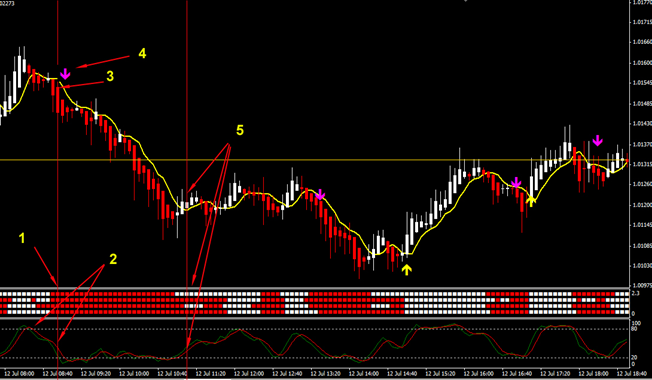The height and width of the screenshot is (380, 652).
Task: Click the magenta down arrow near 13:20
Action: pyautogui.click(x=320, y=194)
